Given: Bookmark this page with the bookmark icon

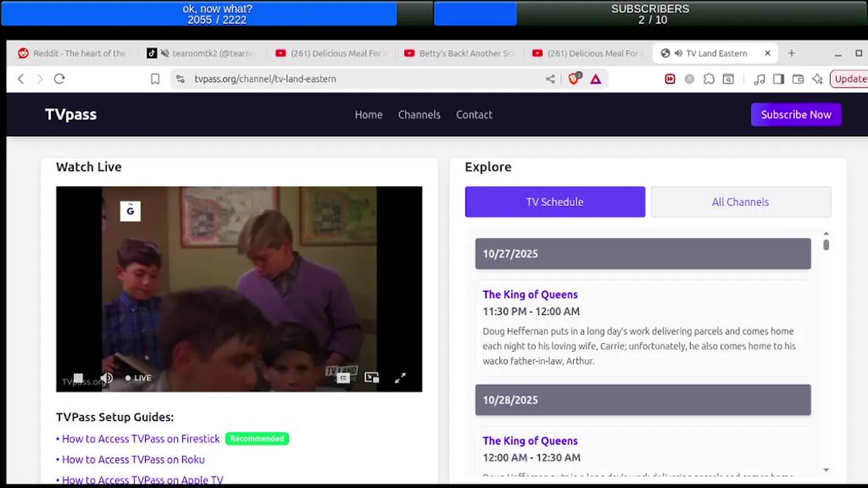Looking at the screenshot, I should click(x=155, y=79).
